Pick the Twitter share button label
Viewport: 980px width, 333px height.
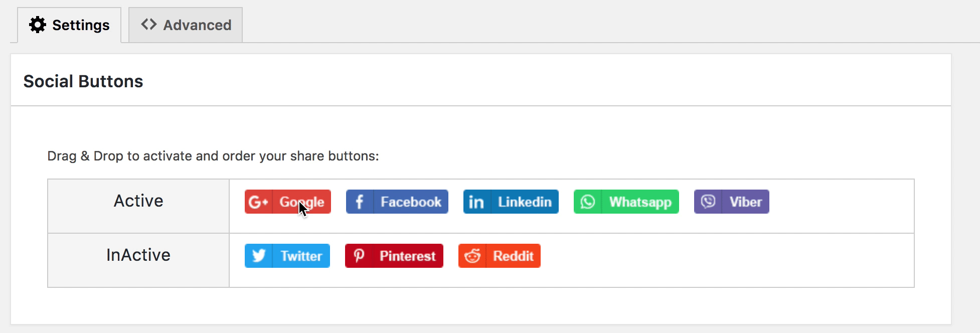click(301, 256)
